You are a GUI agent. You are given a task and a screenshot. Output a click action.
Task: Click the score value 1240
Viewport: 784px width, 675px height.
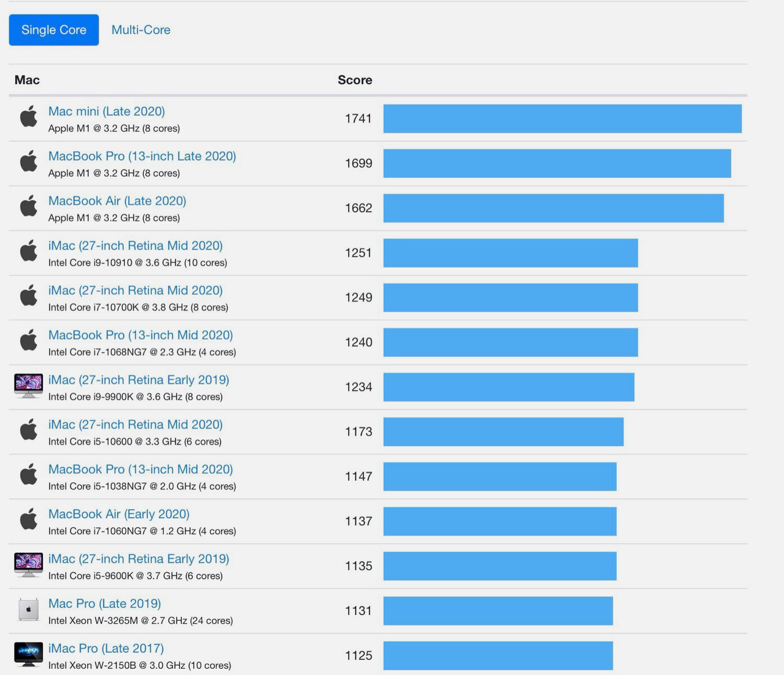coord(358,342)
